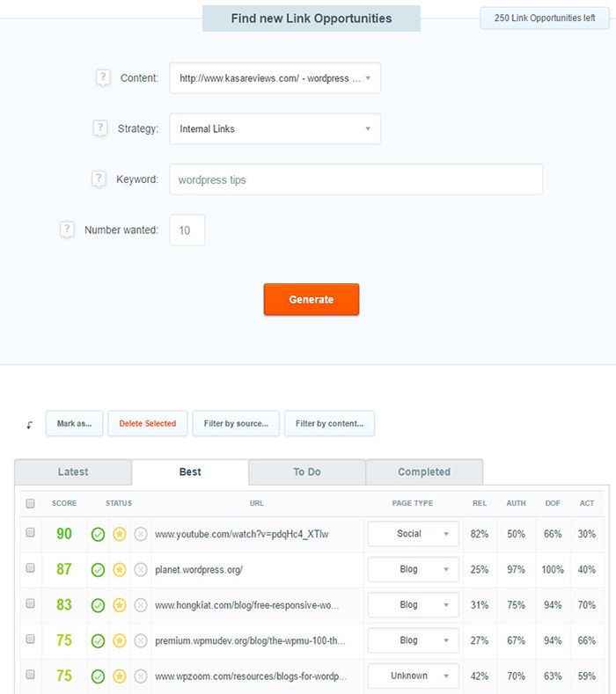This screenshot has width=616, height=694.
Task: Click the help icon next to Keyword
Action: (99, 179)
